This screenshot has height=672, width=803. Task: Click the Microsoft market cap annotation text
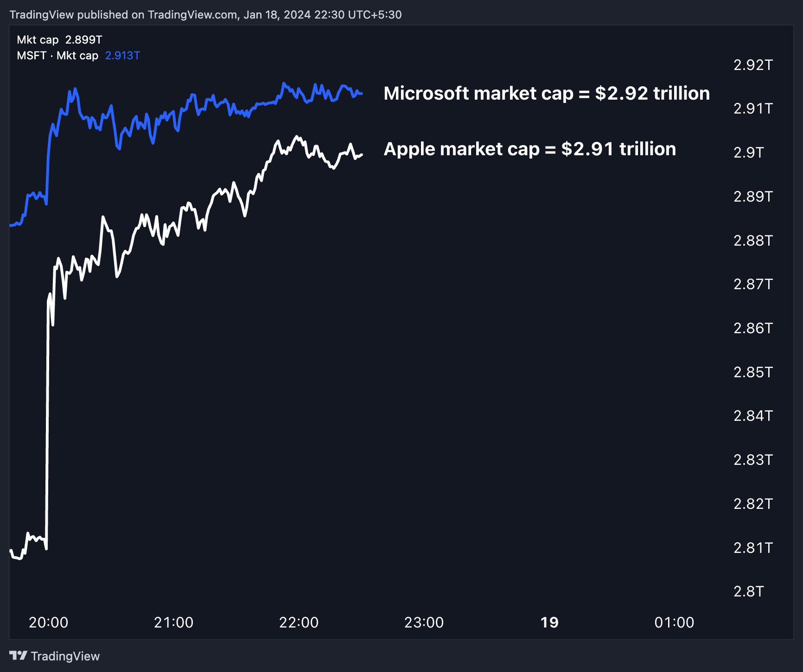click(x=546, y=94)
